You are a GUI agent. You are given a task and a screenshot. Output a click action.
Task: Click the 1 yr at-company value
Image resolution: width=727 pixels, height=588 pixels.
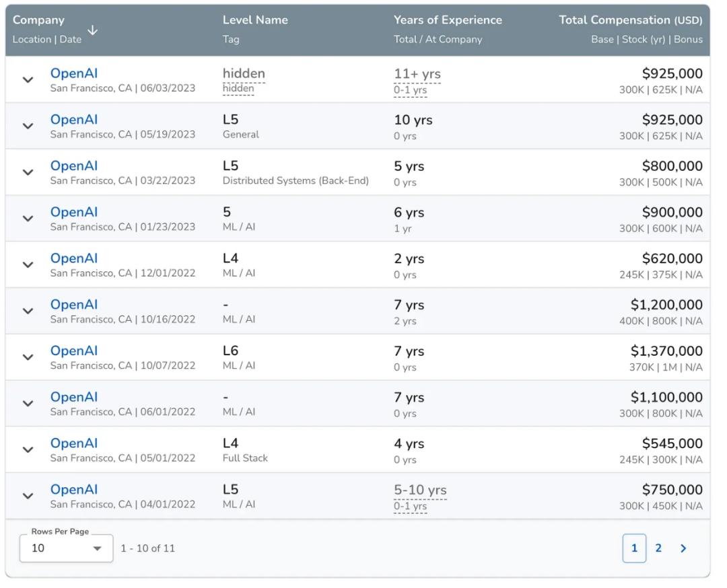403,229
